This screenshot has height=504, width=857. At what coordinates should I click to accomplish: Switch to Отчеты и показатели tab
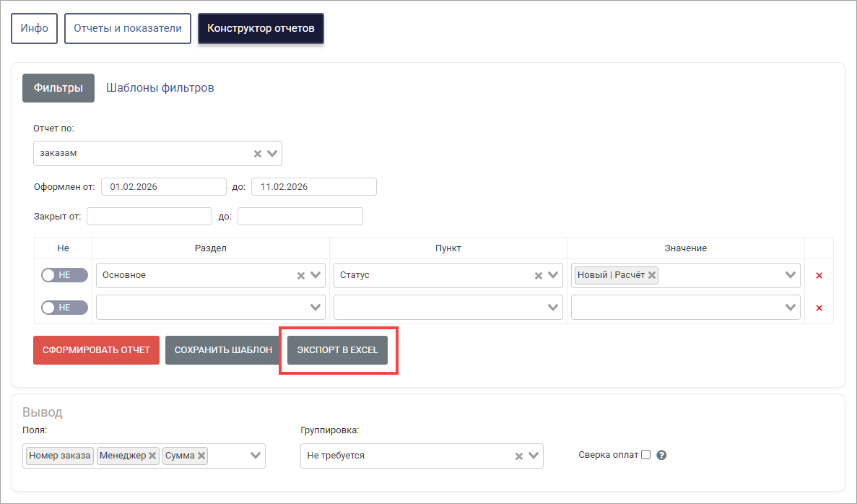click(128, 29)
